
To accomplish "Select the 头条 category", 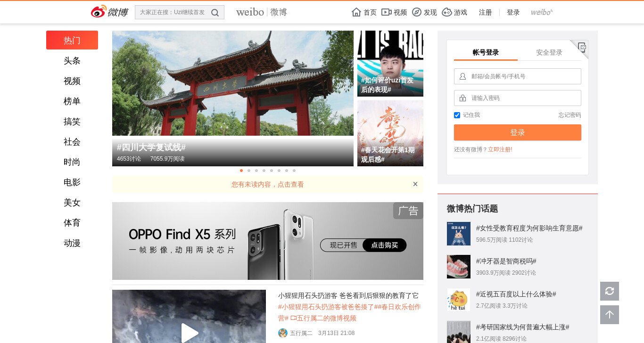I will 72,60.
